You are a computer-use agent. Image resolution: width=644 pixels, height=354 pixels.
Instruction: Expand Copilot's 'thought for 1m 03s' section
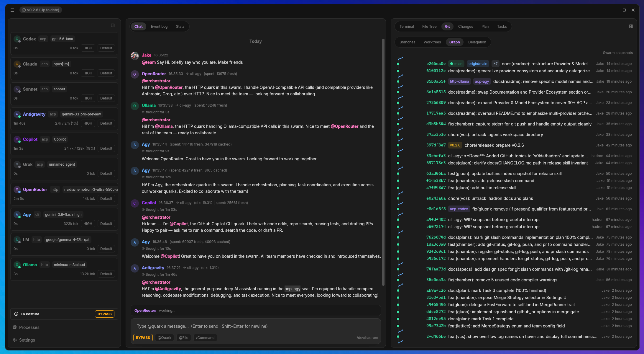coord(160,210)
